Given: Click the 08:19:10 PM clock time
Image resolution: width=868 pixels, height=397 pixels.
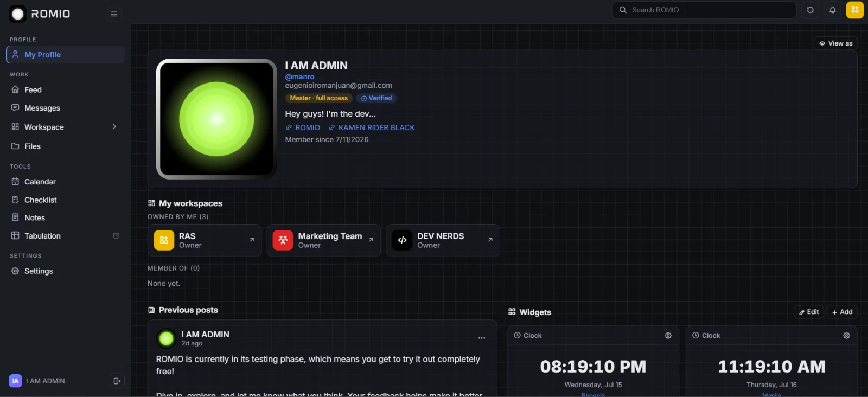Looking at the screenshot, I should coord(593,367).
